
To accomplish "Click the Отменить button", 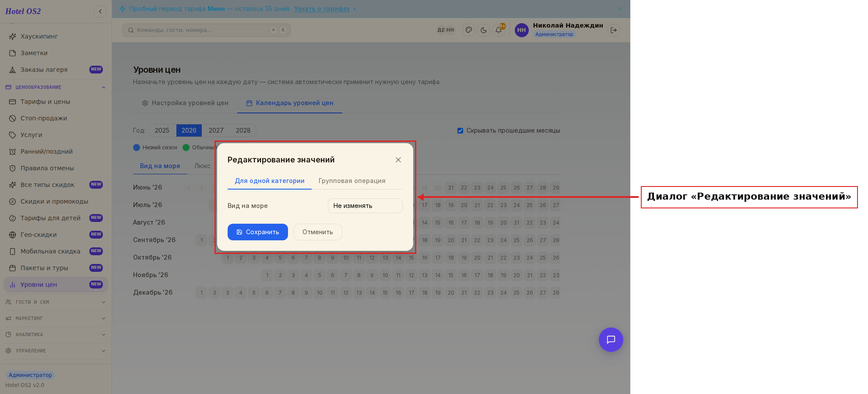I will tap(318, 232).
